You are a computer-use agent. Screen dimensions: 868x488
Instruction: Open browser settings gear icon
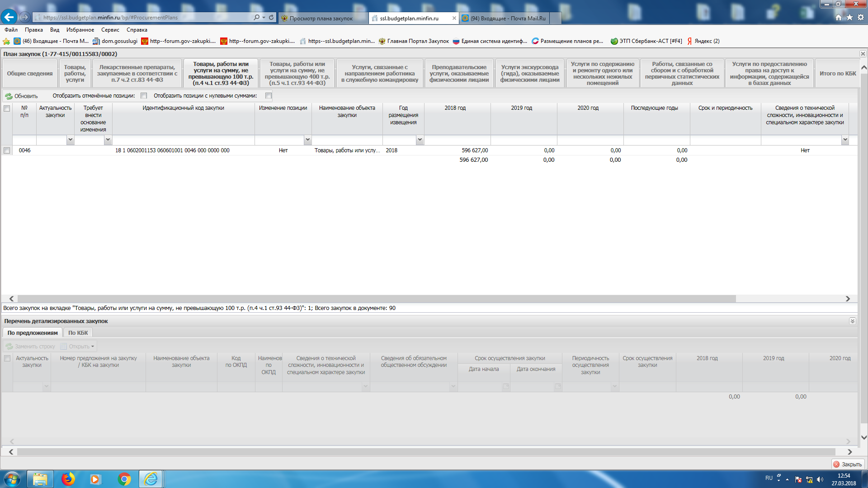tap(861, 17)
